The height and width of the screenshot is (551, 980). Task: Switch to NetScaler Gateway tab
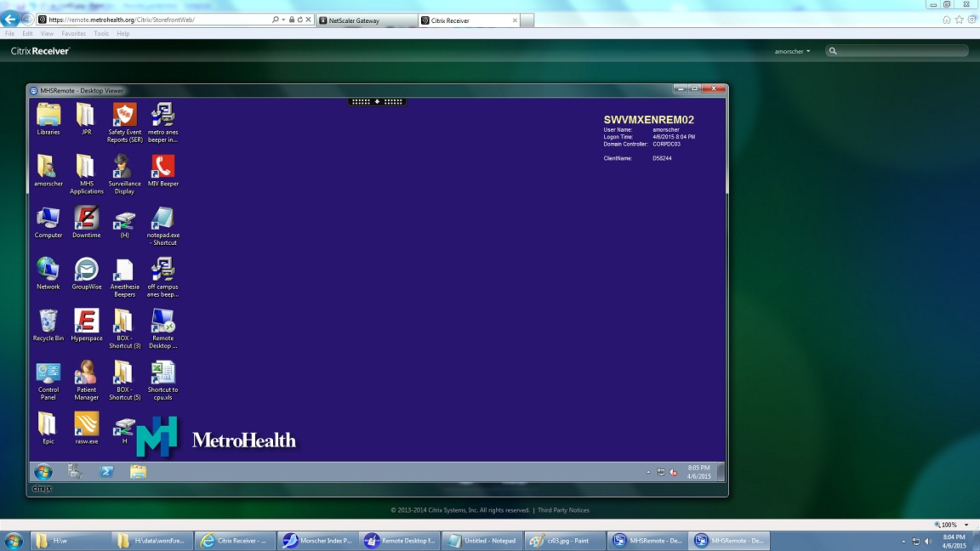pyautogui.click(x=367, y=20)
